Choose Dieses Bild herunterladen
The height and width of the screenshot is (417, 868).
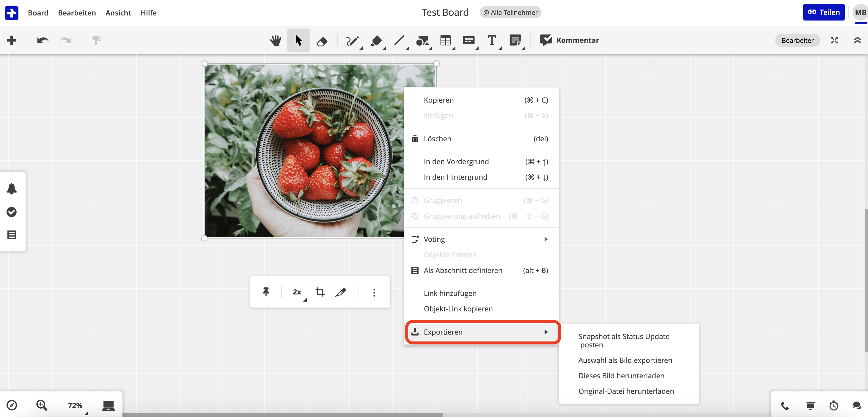pos(621,376)
